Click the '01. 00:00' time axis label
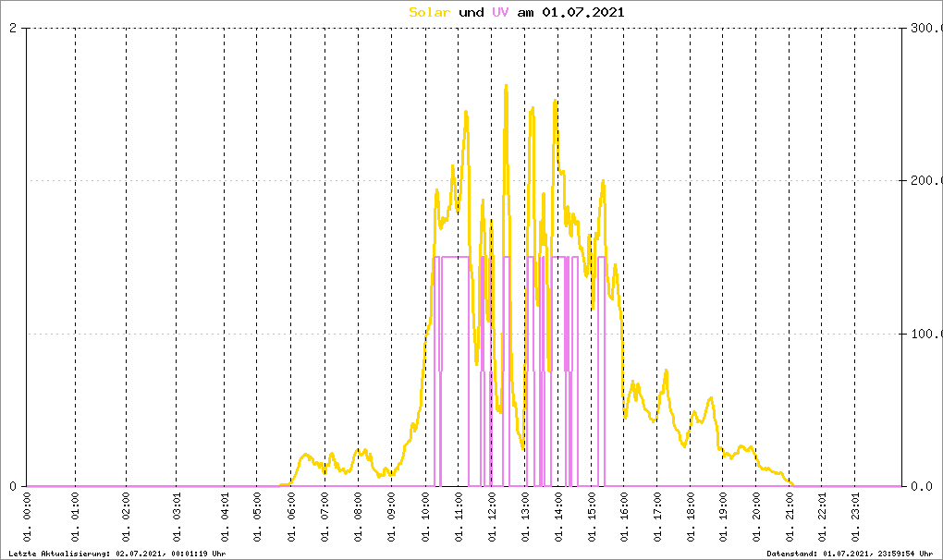 [x=27, y=517]
